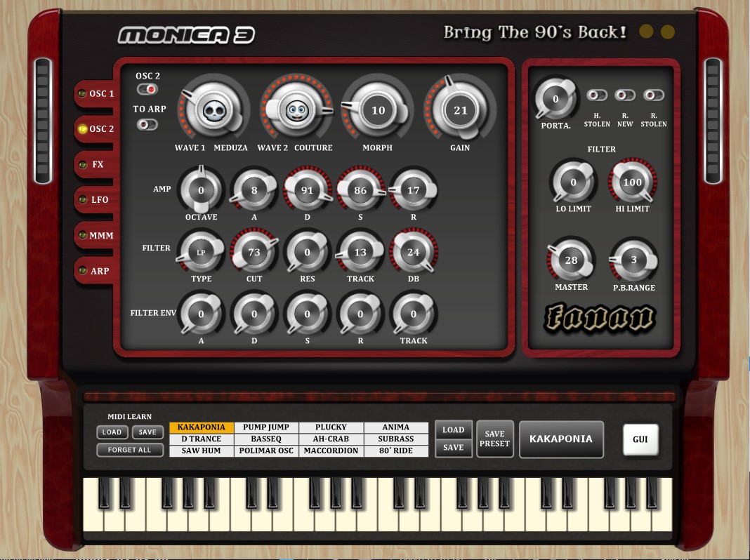The width and height of the screenshot is (750, 560).
Task: Toggle the OSC 2 switch
Action: (x=147, y=89)
